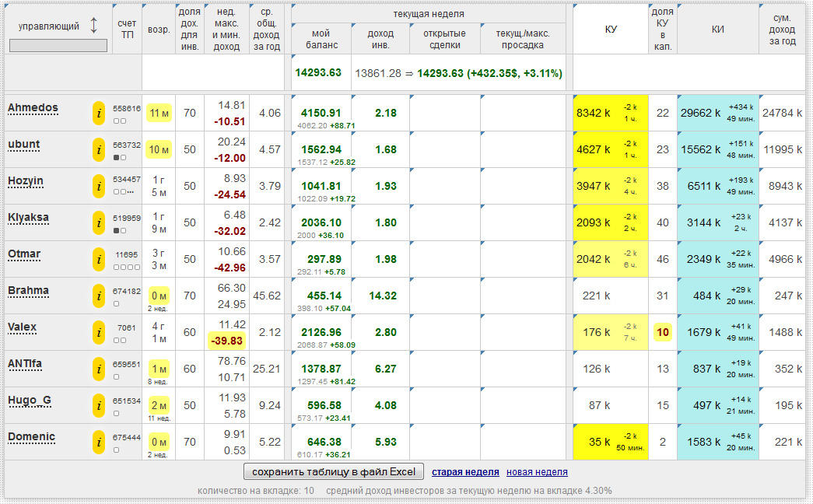Click сохранить таблицу в файл Excel button
Viewport: 813px width, 504px height.
pos(334,472)
